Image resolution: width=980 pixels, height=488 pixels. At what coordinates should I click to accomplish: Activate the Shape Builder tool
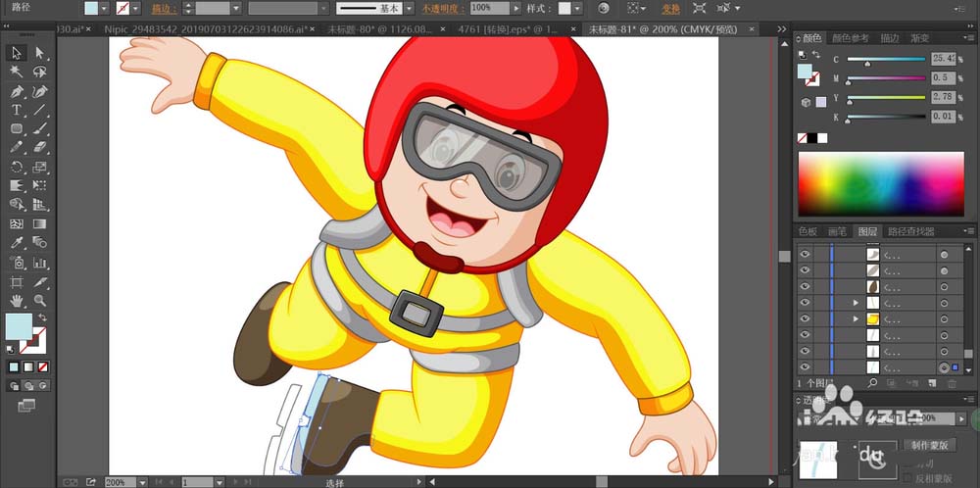pyautogui.click(x=17, y=205)
